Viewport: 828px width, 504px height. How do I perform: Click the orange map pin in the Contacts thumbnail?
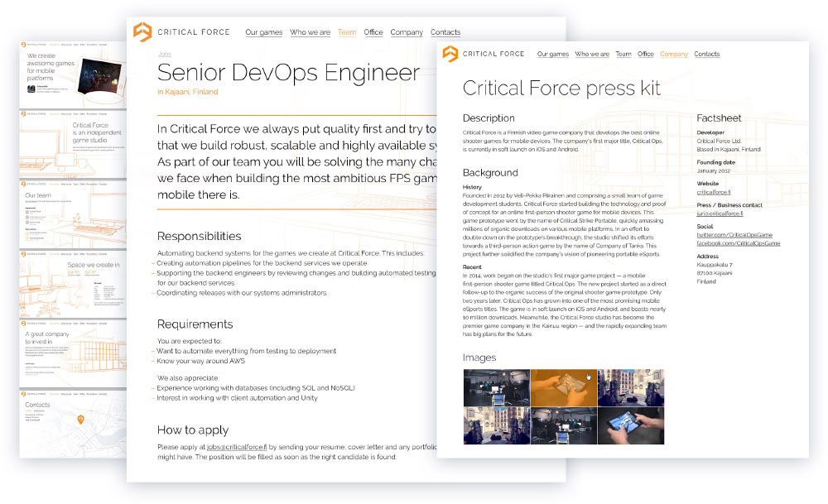pos(80,420)
